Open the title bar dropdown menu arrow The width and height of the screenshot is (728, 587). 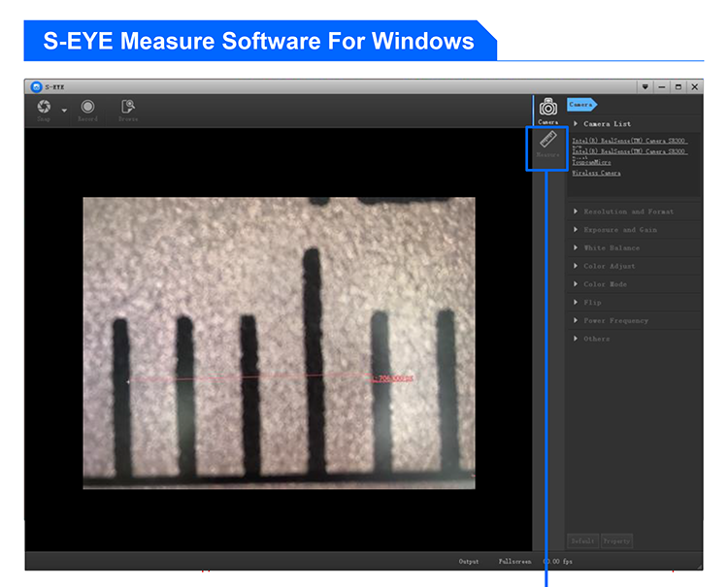(645, 86)
